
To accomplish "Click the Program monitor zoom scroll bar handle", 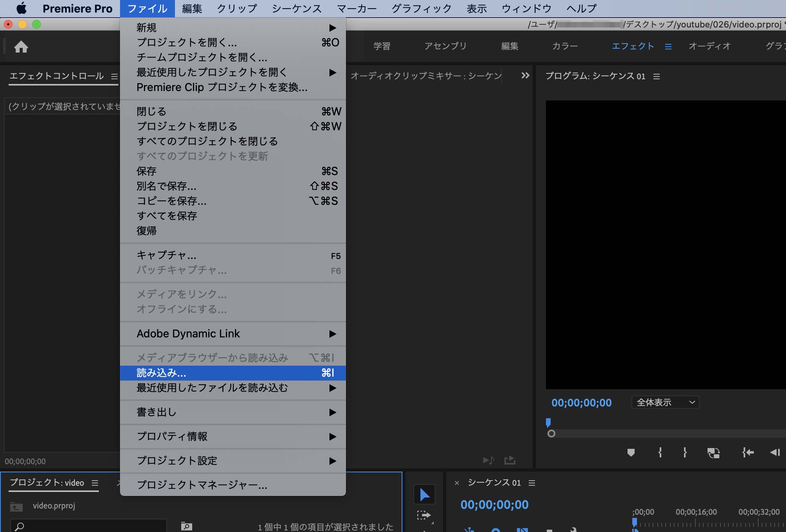I will (x=551, y=434).
